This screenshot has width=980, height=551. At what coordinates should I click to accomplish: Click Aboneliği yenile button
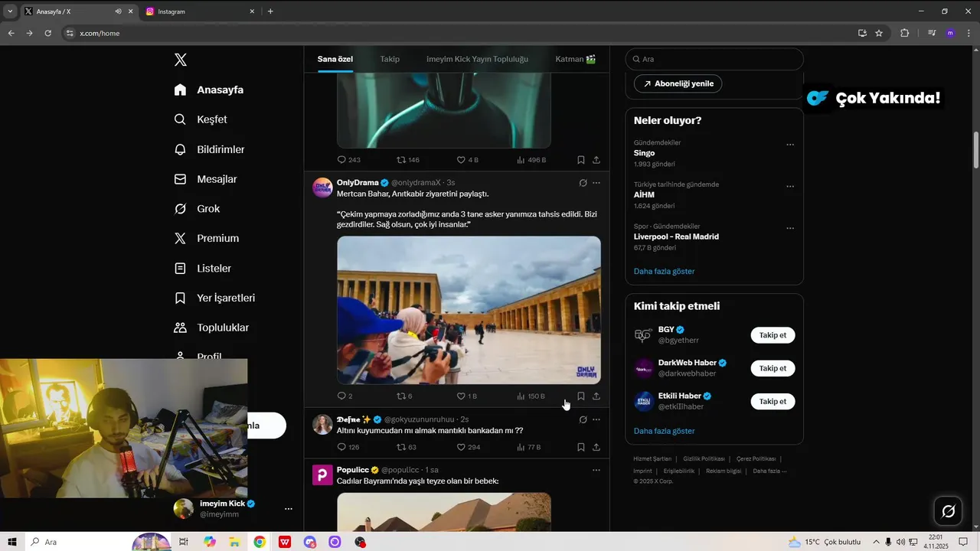point(678,83)
